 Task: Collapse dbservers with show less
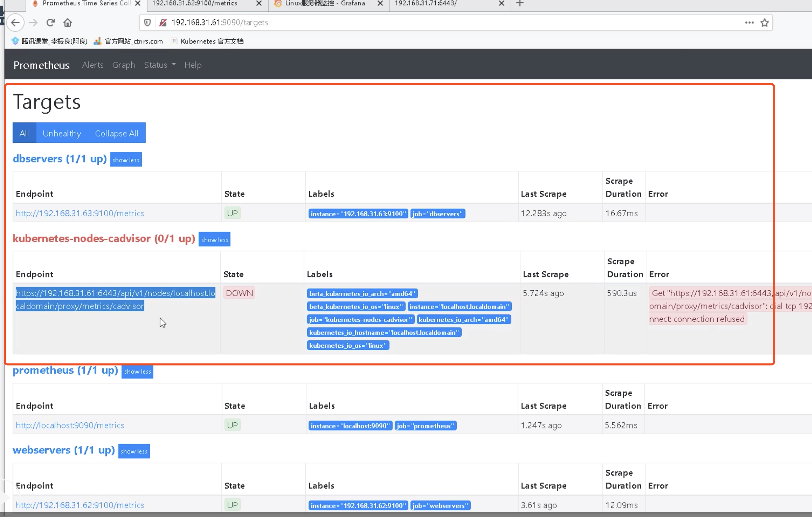click(x=126, y=160)
